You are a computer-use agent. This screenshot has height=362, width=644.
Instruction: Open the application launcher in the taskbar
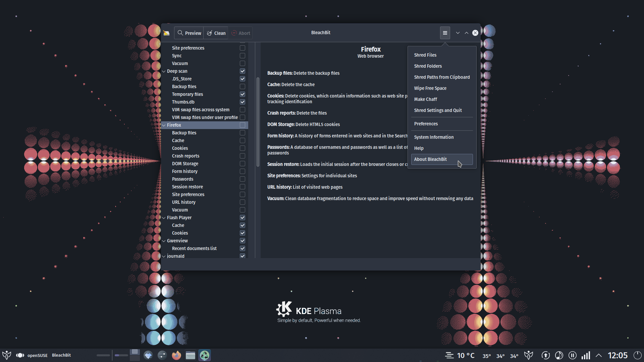pos(7,355)
